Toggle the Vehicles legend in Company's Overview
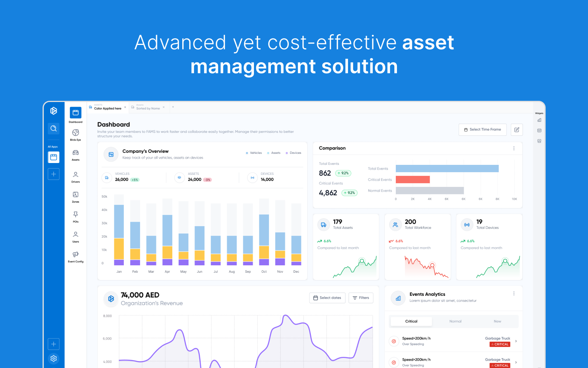Screen dimensions: 588x368 pos(254,153)
